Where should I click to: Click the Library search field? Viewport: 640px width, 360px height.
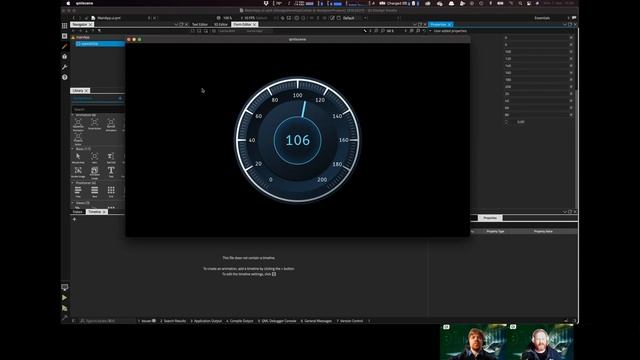pos(98,109)
